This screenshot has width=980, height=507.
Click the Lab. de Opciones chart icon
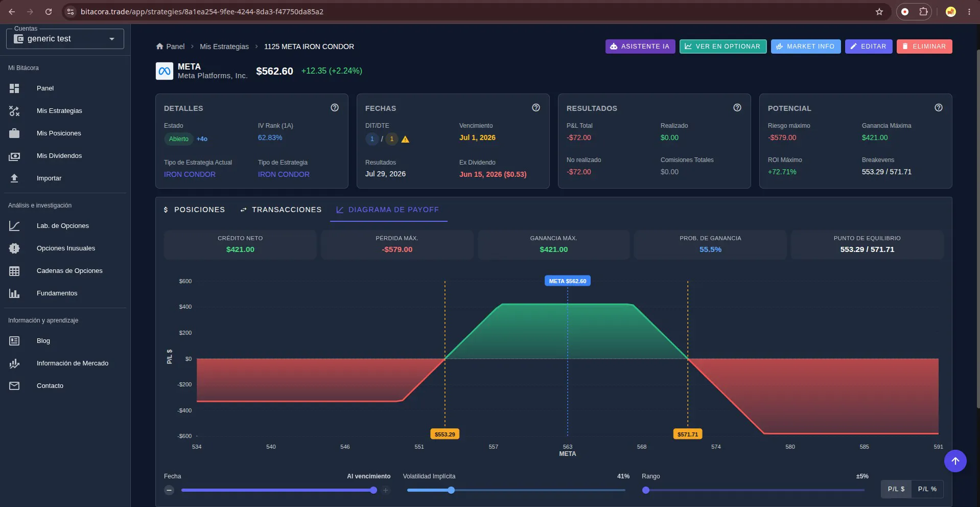click(x=14, y=226)
